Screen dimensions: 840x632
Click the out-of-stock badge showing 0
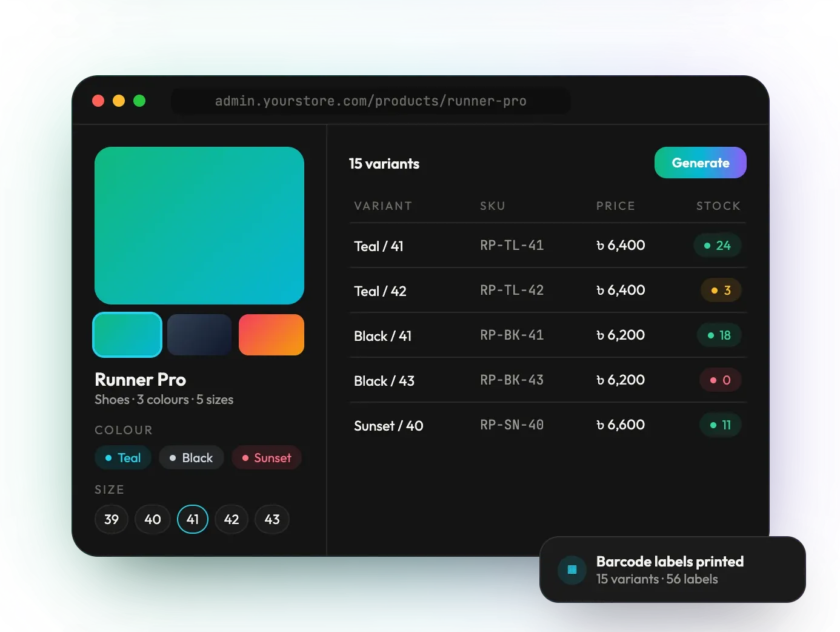[x=721, y=380]
